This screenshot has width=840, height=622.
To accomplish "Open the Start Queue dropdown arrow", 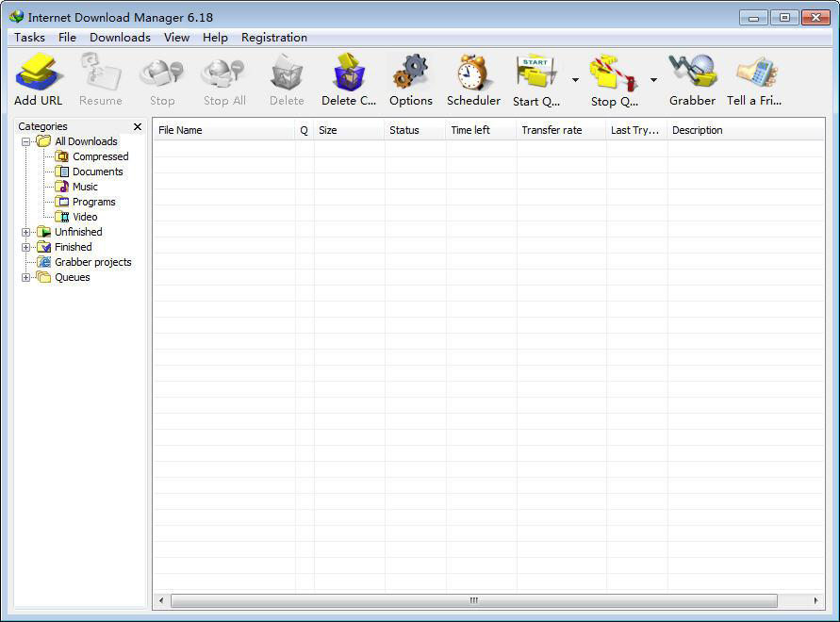I will [575, 80].
